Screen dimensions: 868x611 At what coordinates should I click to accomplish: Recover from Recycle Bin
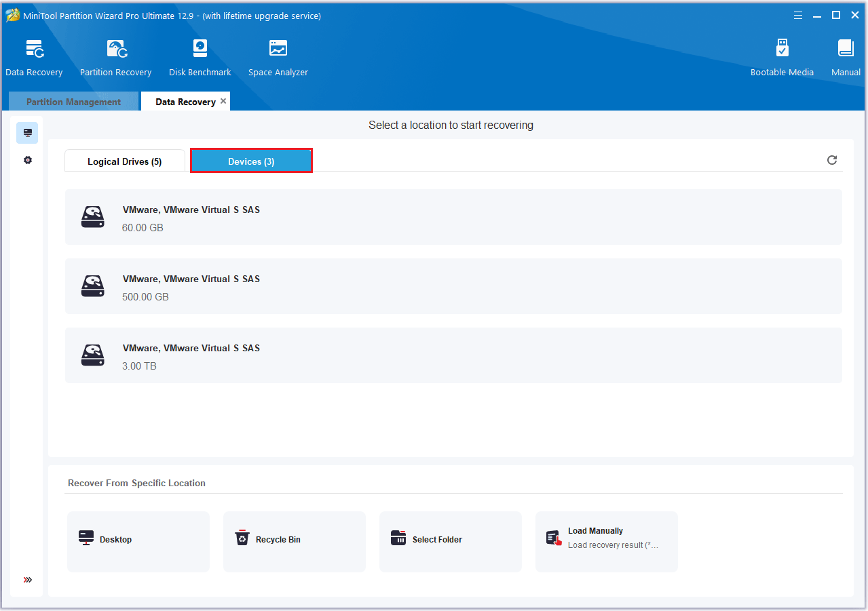click(x=295, y=541)
